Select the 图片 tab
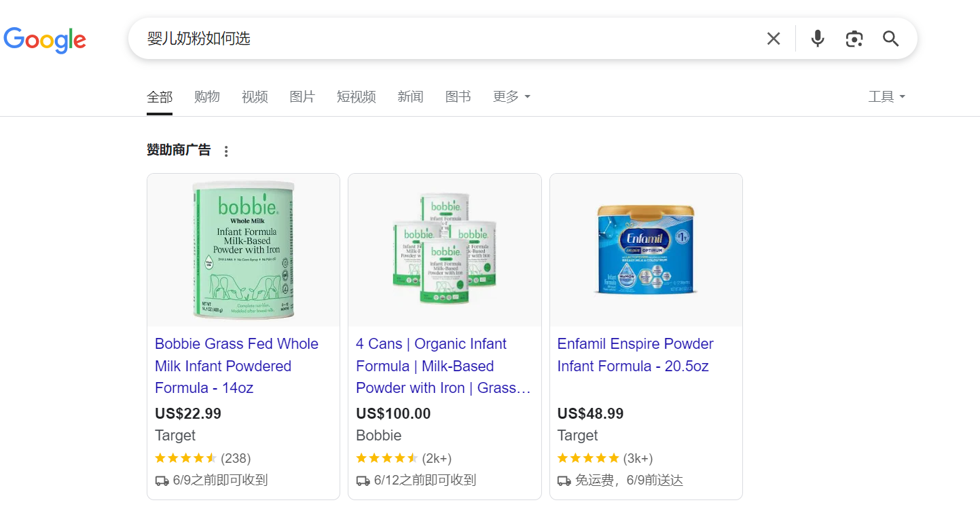The width and height of the screenshot is (980, 528). click(302, 96)
